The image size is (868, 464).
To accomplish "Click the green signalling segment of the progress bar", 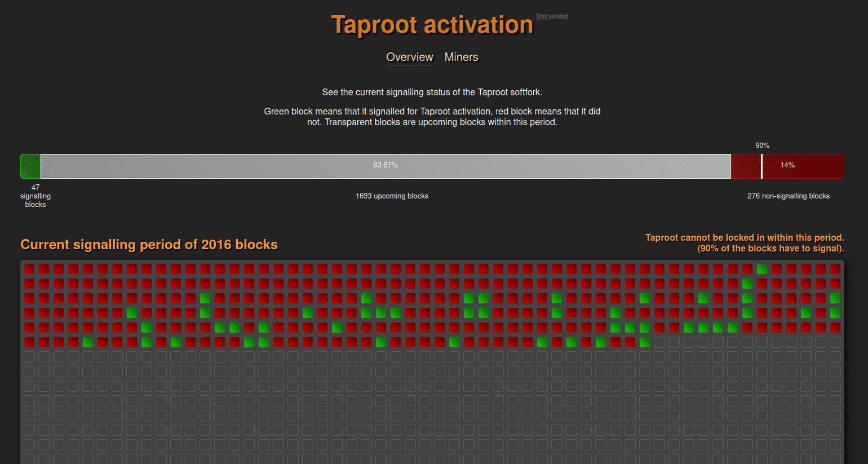I will pyautogui.click(x=30, y=166).
